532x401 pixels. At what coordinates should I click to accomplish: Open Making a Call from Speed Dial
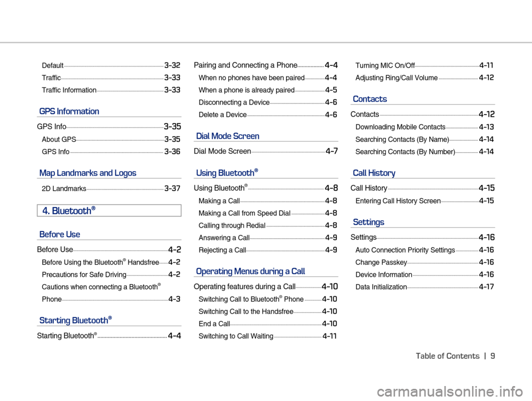point(244,213)
